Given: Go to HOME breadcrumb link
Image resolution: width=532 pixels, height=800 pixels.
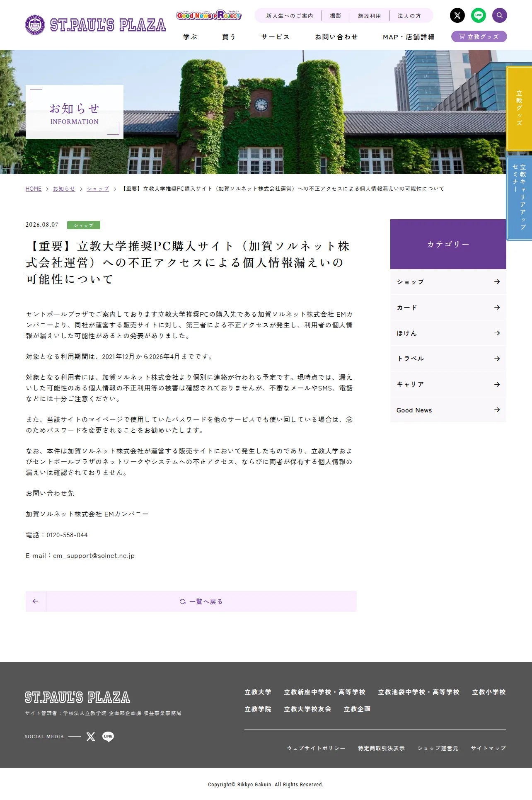Looking at the screenshot, I should point(34,189).
